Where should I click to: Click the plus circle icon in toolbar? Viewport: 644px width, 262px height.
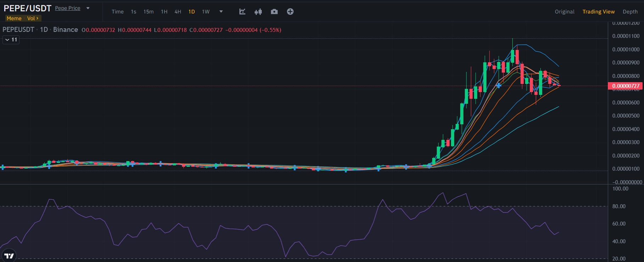pyautogui.click(x=290, y=12)
